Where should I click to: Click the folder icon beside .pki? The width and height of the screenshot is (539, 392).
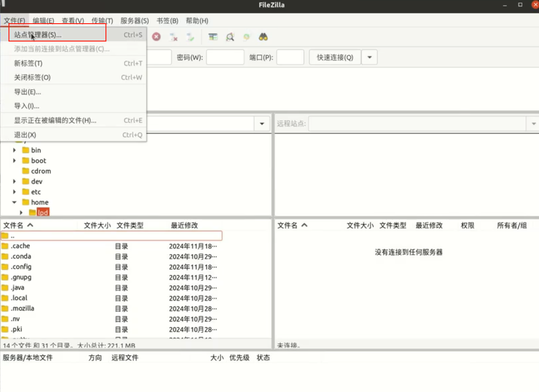point(5,329)
